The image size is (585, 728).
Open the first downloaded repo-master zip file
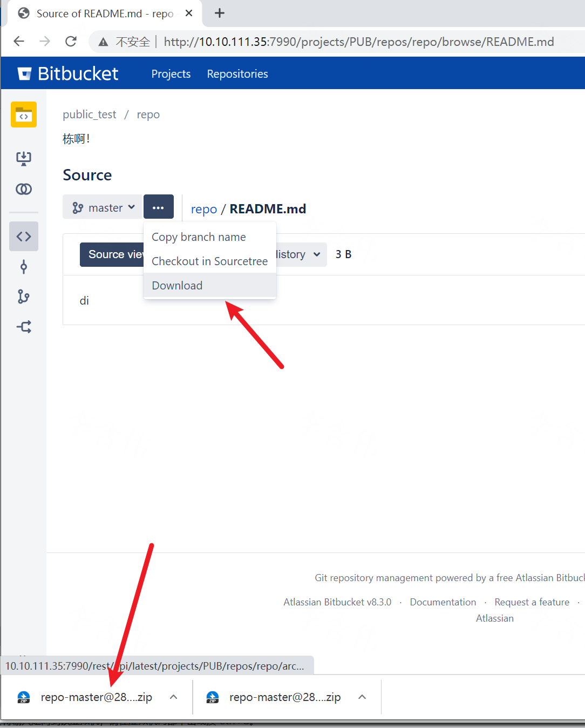point(97,697)
